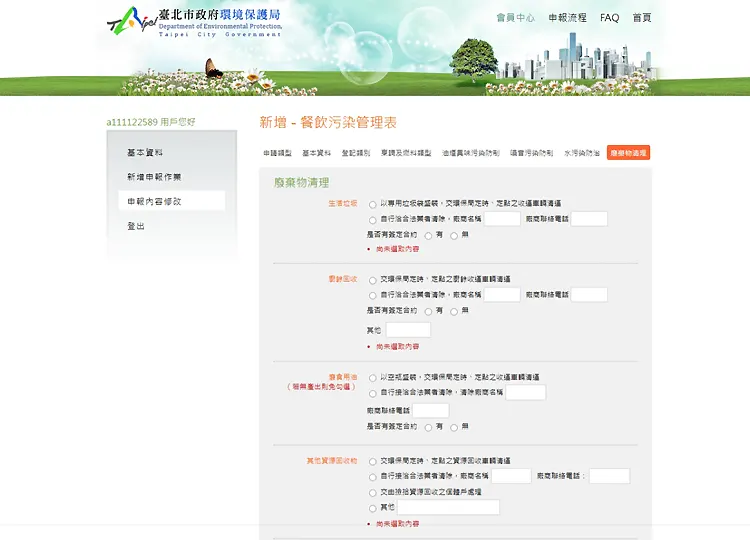Screen dimensions: 750x540
Task: Open 會員中心 in top navigation
Action: [515, 18]
